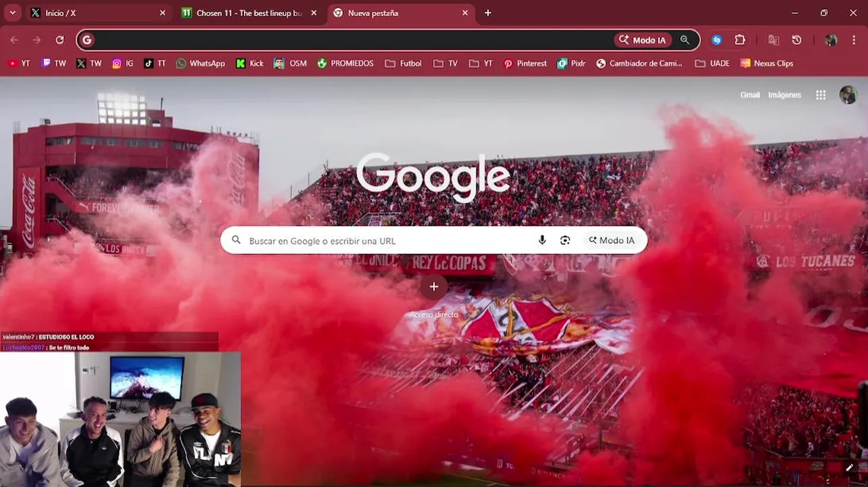Viewport: 868px width, 487px height.
Task: Go back with the back arrow
Action: [x=14, y=40]
